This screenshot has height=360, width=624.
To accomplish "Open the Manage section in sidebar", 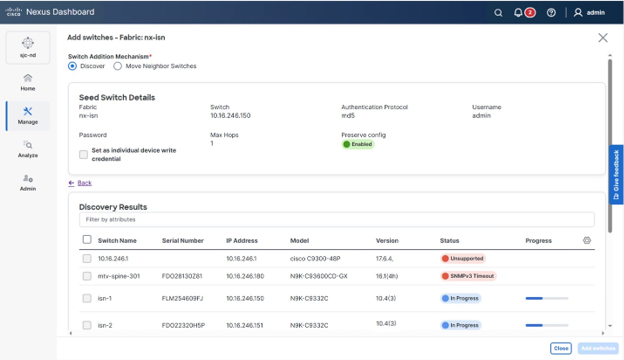I will point(28,116).
